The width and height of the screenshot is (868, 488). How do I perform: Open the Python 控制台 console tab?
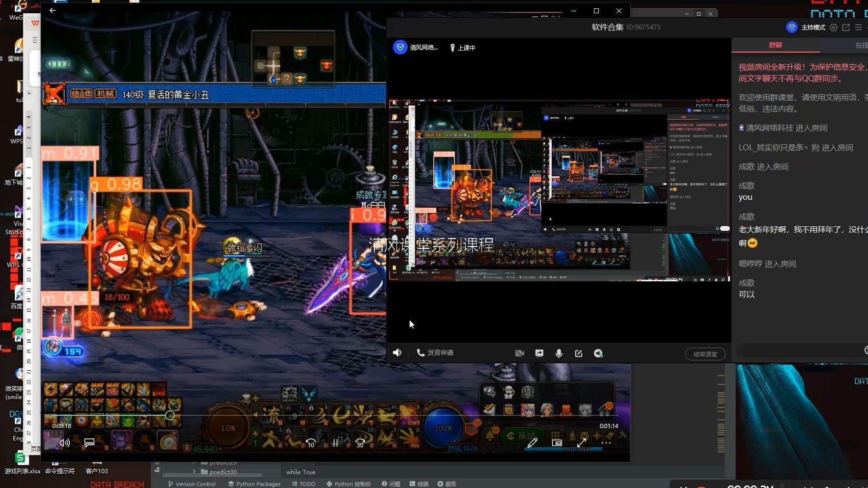(349, 484)
